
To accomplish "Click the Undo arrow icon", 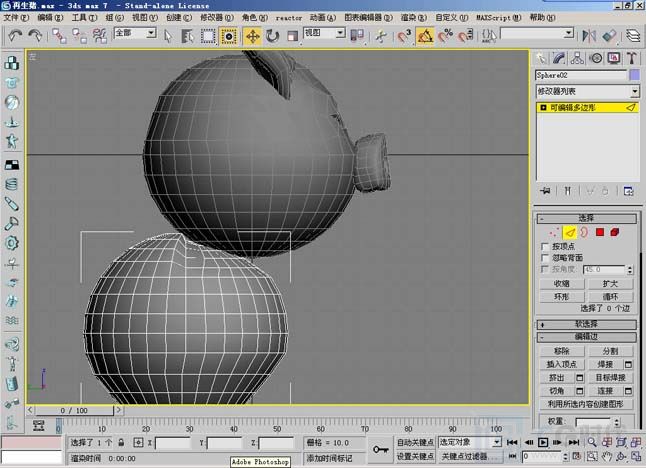I will [x=15, y=36].
